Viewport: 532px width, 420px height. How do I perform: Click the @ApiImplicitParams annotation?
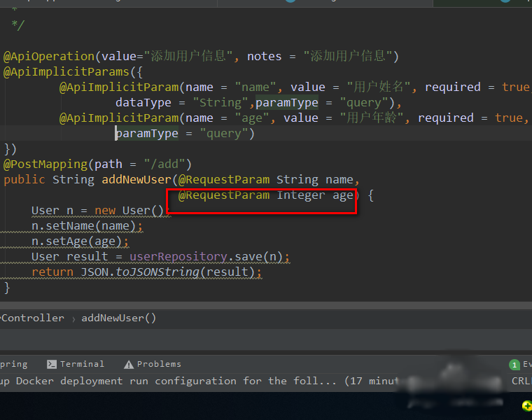point(66,72)
